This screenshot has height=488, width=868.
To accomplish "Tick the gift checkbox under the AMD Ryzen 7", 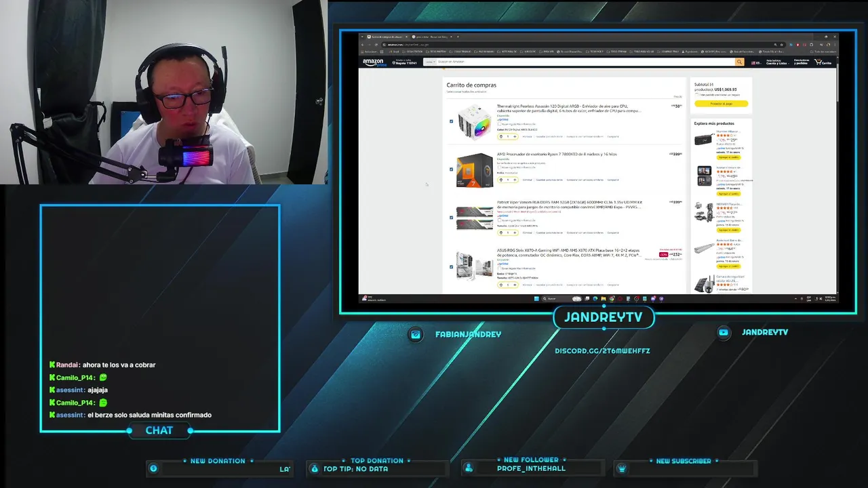I will (x=499, y=167).
